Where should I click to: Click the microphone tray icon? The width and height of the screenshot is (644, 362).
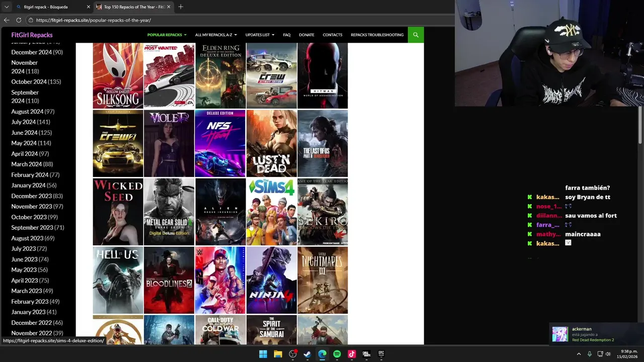click(x=590, y=354)
